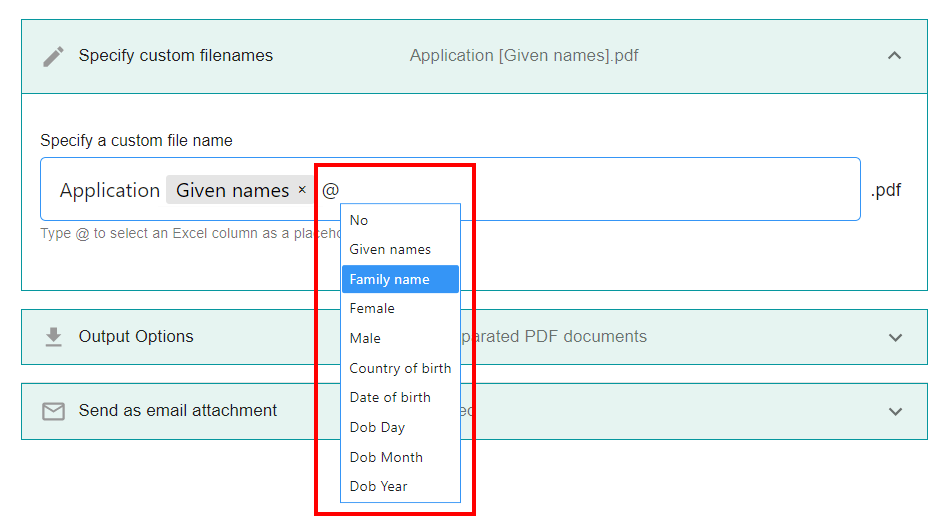Select 'No' from the placeholder list

(x=359, y=220)
